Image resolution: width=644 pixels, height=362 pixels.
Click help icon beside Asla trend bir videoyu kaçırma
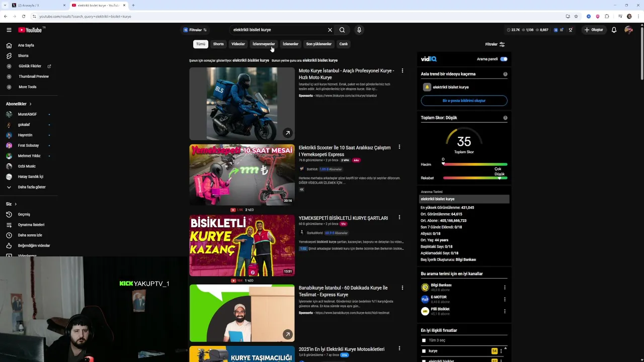505,74
